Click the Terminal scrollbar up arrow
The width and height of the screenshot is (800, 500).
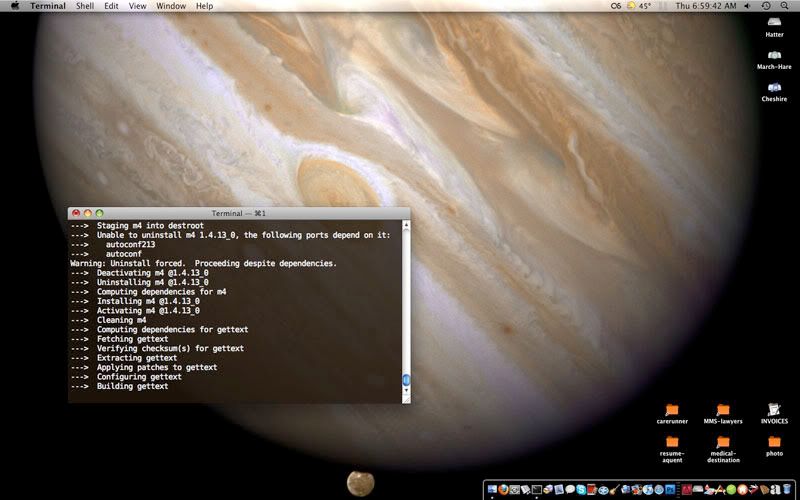coord(406,224)
